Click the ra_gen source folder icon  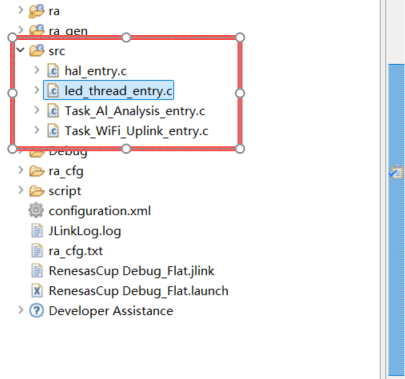pyautogui.click(x=37, y=31)
